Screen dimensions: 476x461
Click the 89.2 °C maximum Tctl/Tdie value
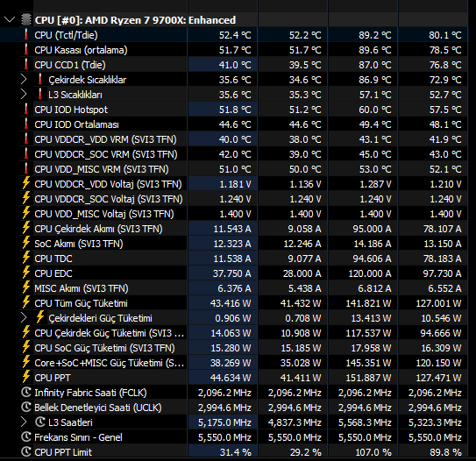click(375, 35)
